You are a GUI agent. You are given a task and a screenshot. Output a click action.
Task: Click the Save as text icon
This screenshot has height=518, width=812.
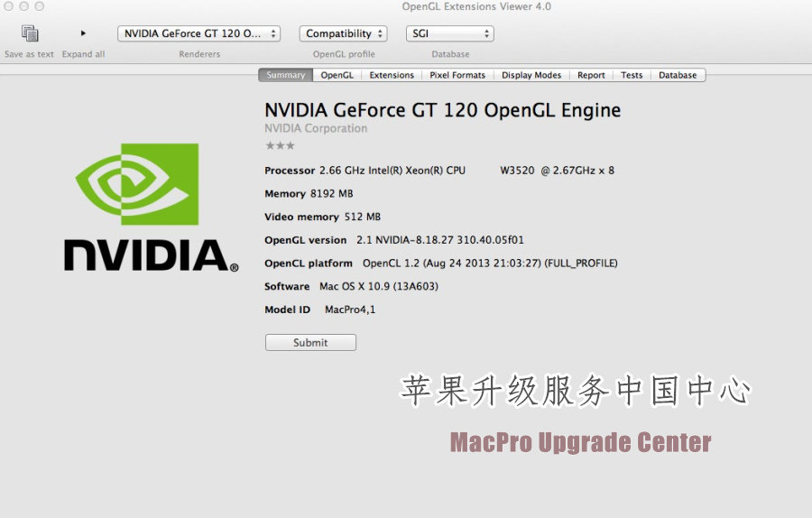click(30, 33)
